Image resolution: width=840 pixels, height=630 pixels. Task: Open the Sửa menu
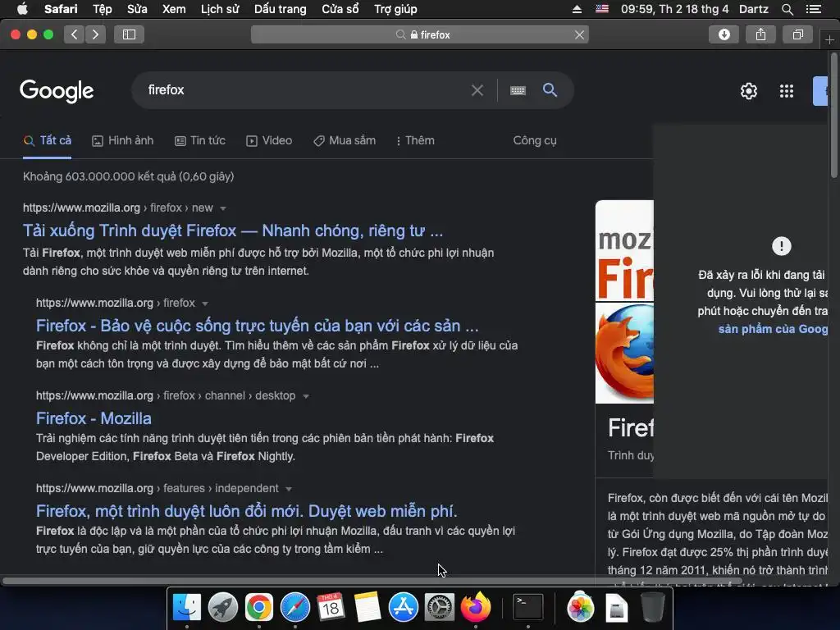pyautogui.click(x=137, y=9)
